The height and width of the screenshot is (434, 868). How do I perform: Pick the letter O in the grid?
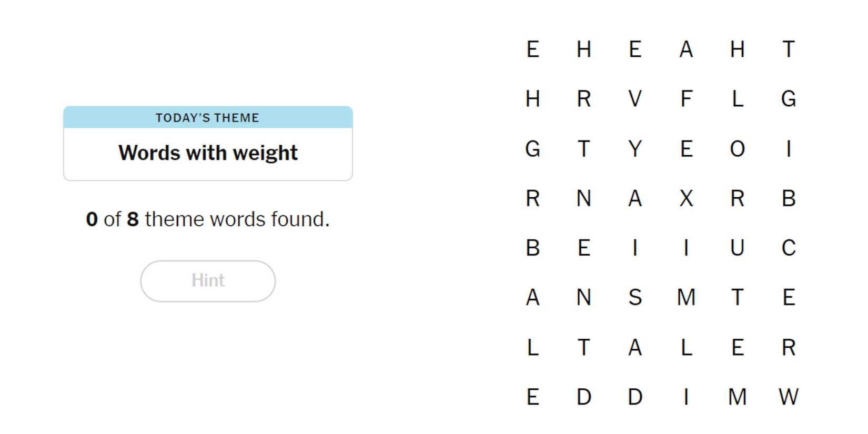737,149
